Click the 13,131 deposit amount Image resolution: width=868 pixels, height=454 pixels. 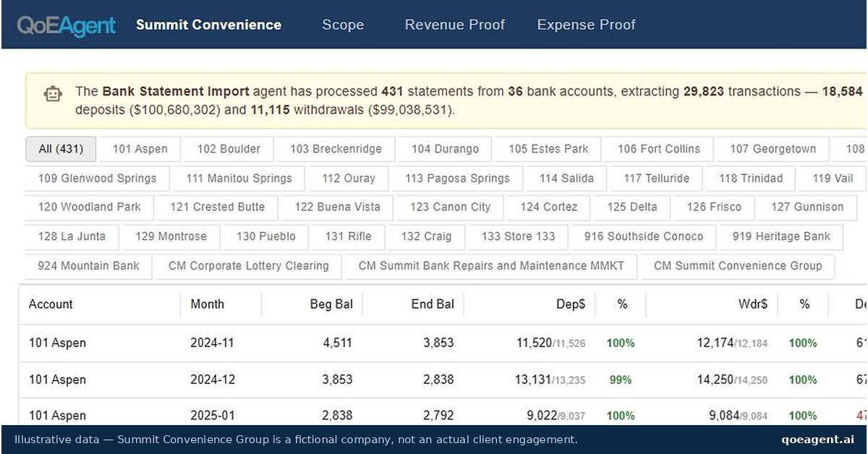pos(534,380)
